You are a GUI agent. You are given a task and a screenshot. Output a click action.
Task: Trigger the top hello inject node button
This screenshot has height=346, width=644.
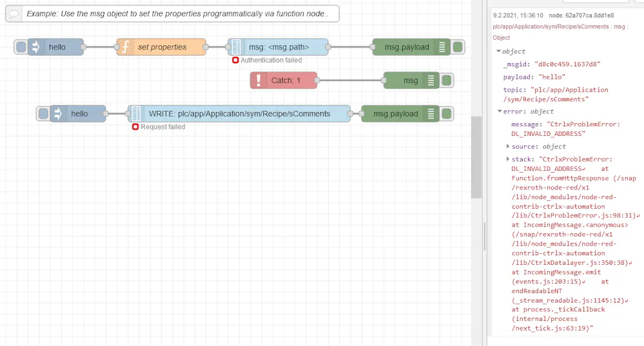tap(21, 47)
